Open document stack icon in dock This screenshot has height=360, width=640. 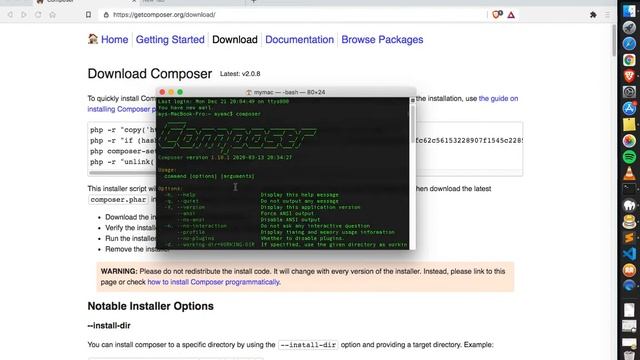(x=629, y=310)
